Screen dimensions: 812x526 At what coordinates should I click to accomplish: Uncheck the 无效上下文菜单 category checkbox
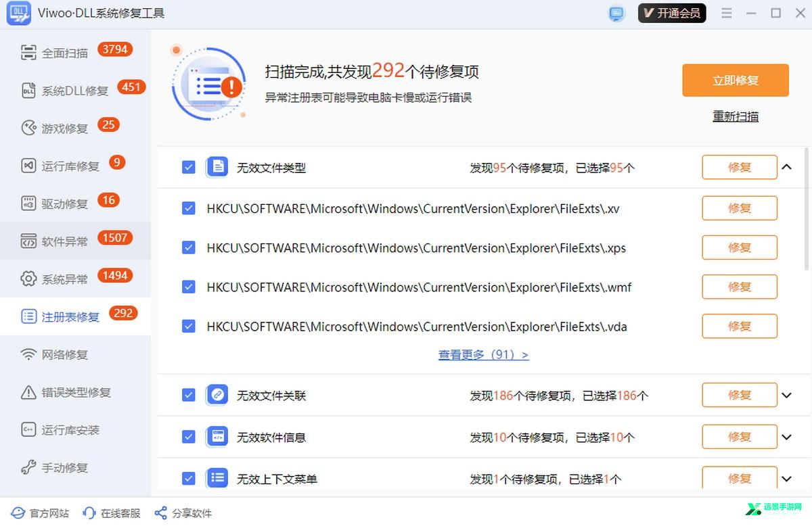click(189, 479)
